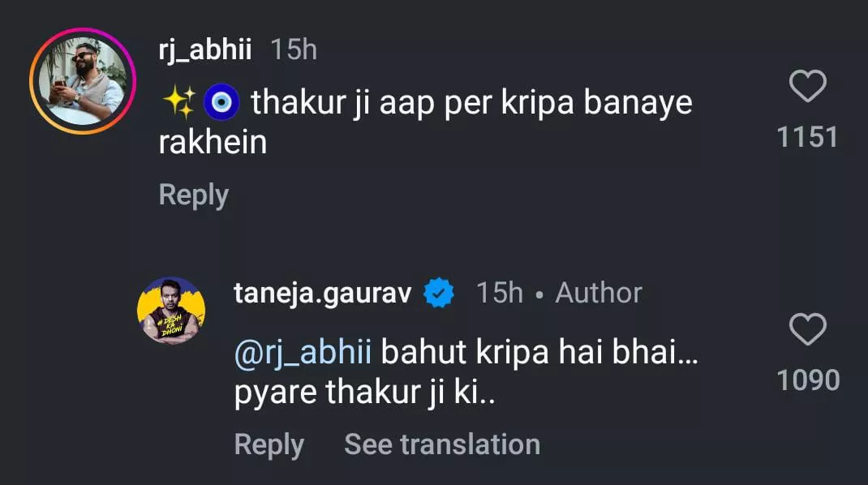Click the sparkles emoji in the comment

tap(178, 103)
